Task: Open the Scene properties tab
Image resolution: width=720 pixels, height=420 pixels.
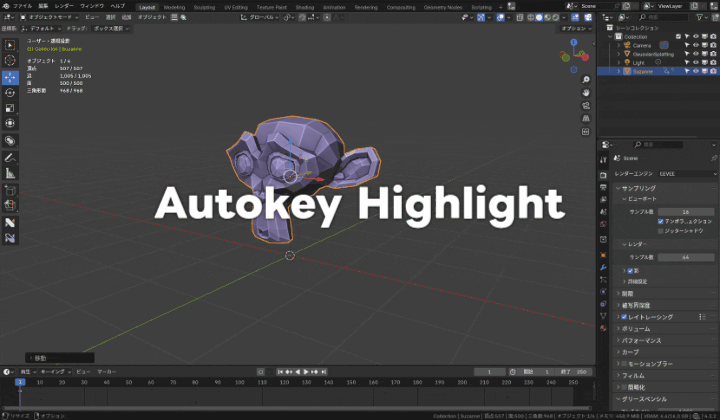Action: pyautogui.click(x=603, y=212)
